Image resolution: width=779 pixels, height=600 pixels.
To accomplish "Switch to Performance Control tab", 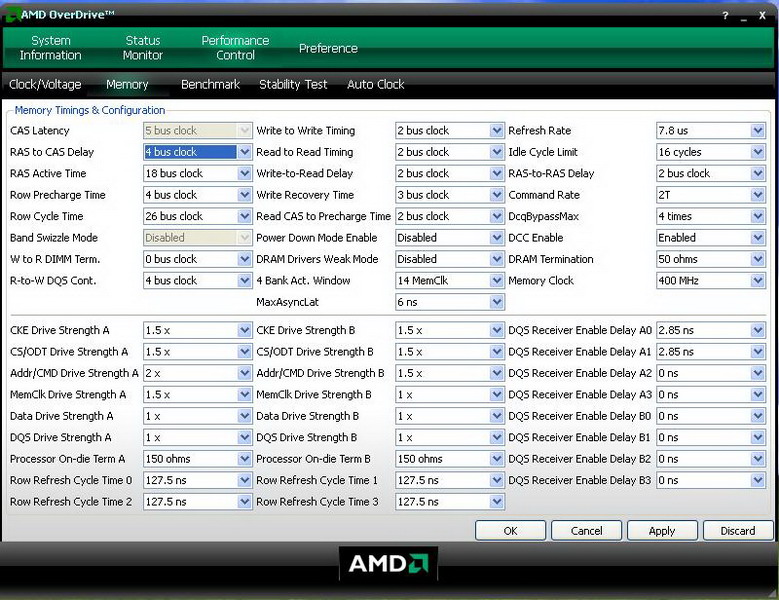I will pos(235,48).
